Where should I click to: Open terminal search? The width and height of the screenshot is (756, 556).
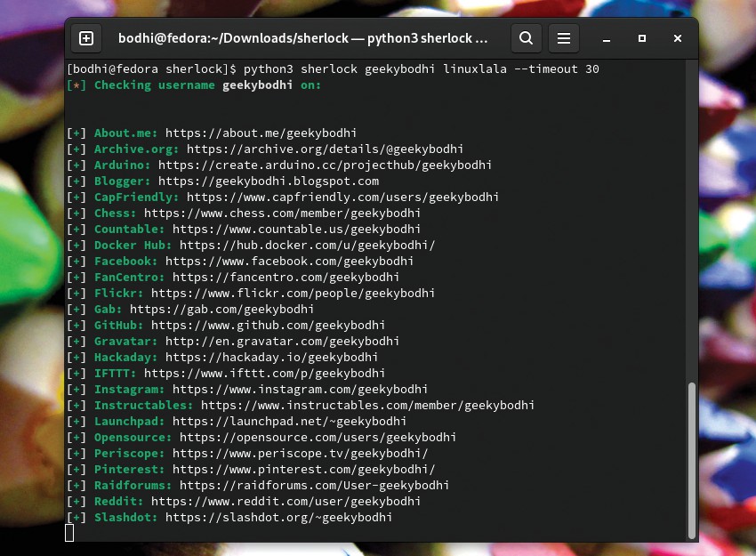pyautogui.click(x=526, y=38)
